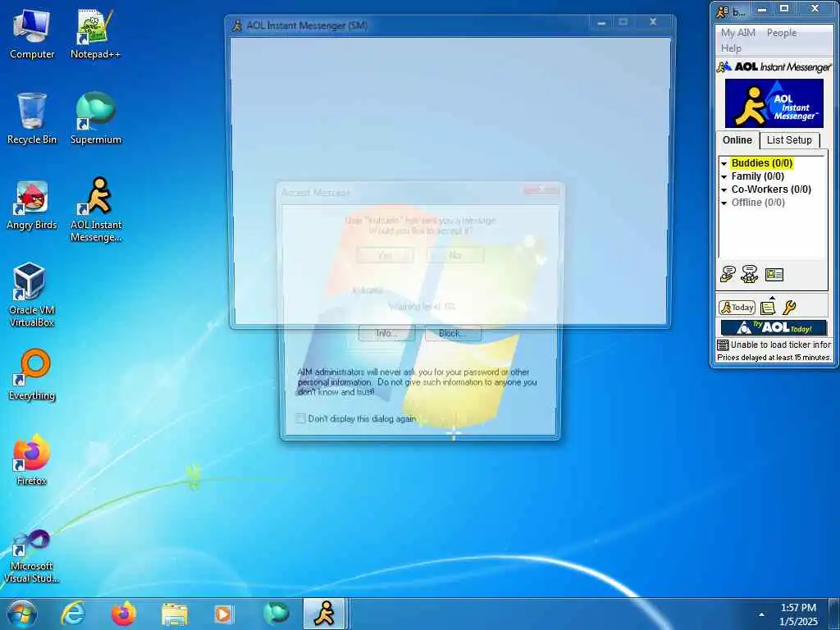840x630 pixels.
Task: Open the People menu
Action: [782, 33]
